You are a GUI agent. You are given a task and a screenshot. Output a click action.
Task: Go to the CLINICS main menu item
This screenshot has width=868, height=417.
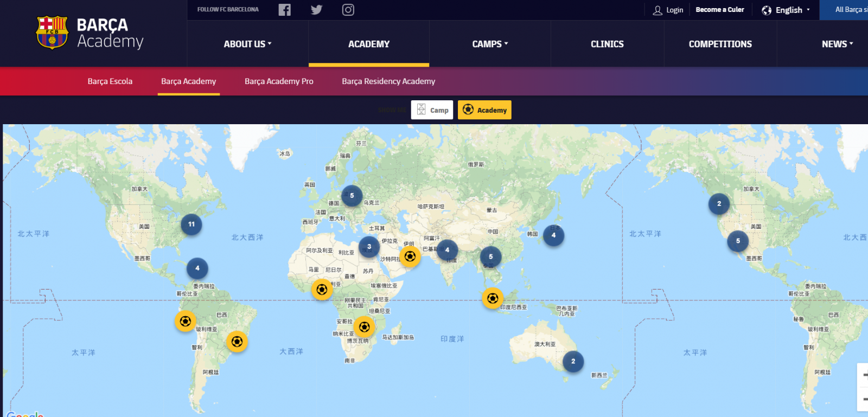click(607, 44)
